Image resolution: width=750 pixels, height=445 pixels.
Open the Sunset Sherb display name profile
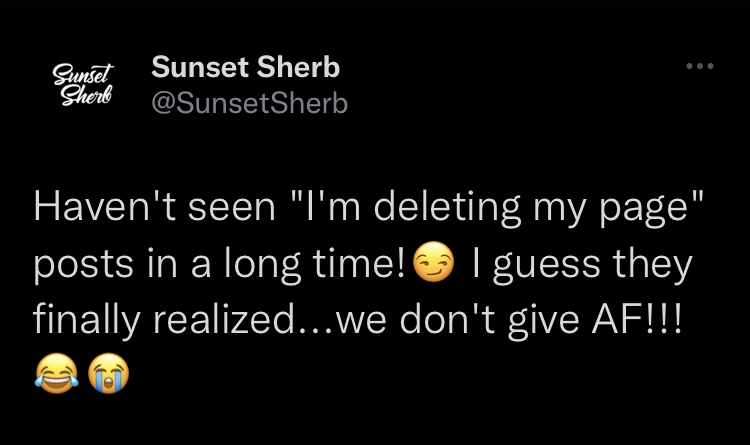click(x=245, y=67)
